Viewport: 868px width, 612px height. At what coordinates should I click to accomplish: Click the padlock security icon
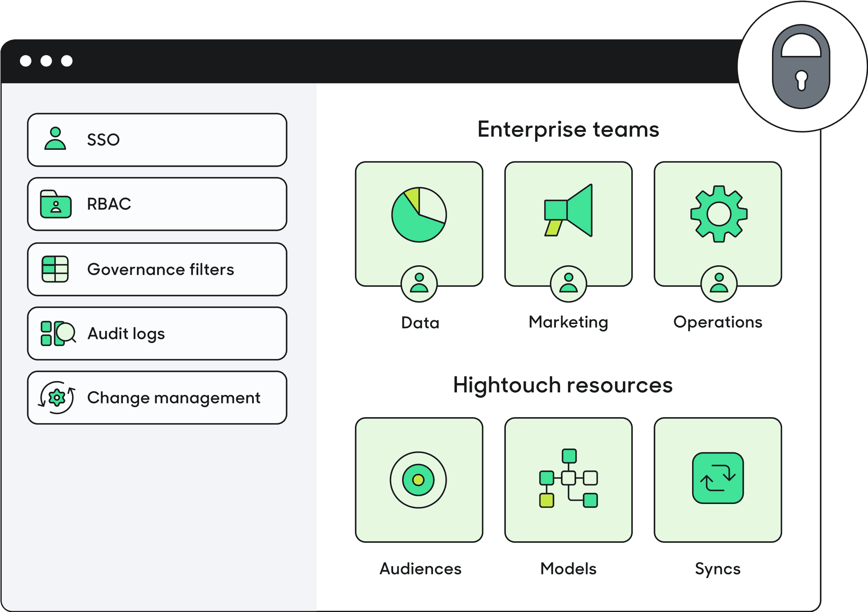[801, 66]
